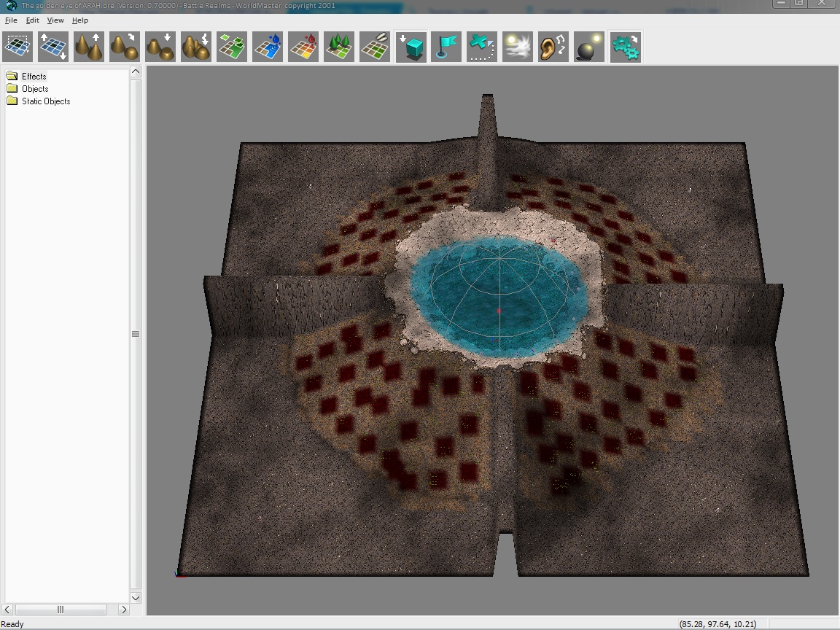Screen dimensions: 840x630
Task: Select the wind effects tool
Action: coord(518,47)
